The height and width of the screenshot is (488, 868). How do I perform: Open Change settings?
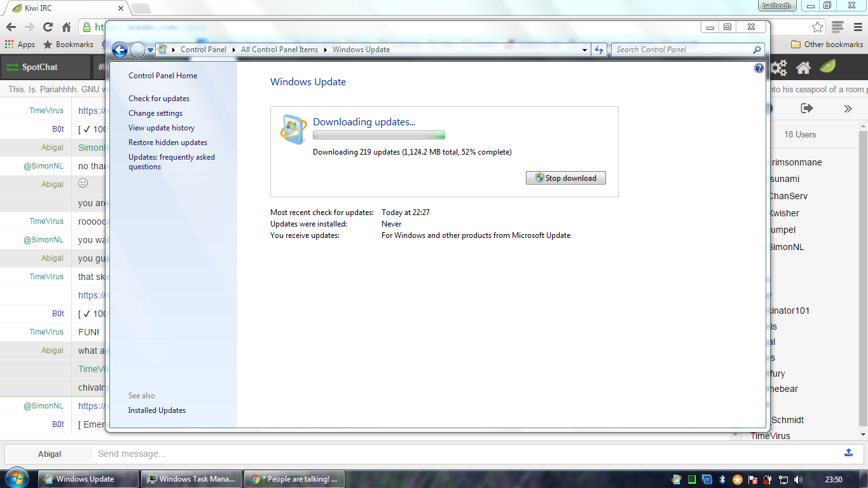(x=155, y=113)
